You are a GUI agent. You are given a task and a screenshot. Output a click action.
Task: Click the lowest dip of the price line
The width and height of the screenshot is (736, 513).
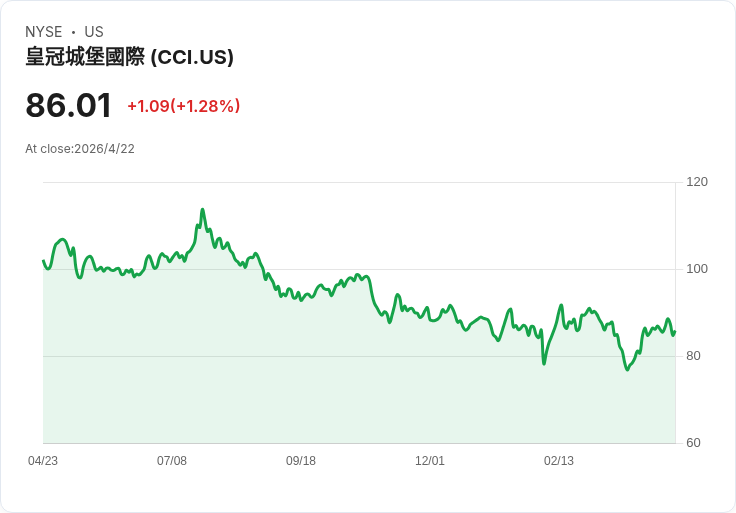(x=628, y=370)
